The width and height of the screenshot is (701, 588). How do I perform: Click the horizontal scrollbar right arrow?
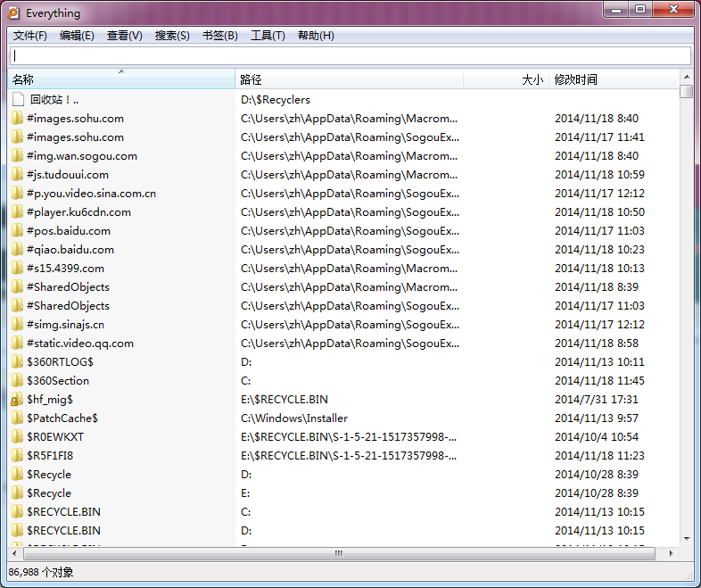671,553
